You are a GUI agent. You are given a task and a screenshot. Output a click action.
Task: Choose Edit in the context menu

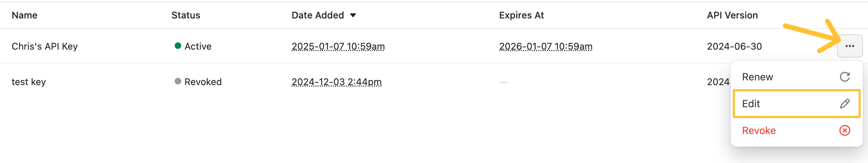[x=751, y=104]
